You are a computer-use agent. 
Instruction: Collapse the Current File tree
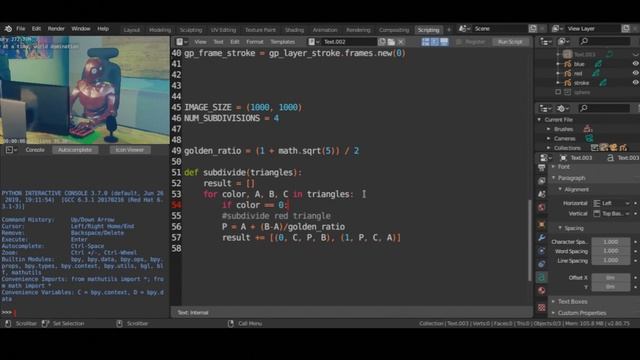point(540,120)
